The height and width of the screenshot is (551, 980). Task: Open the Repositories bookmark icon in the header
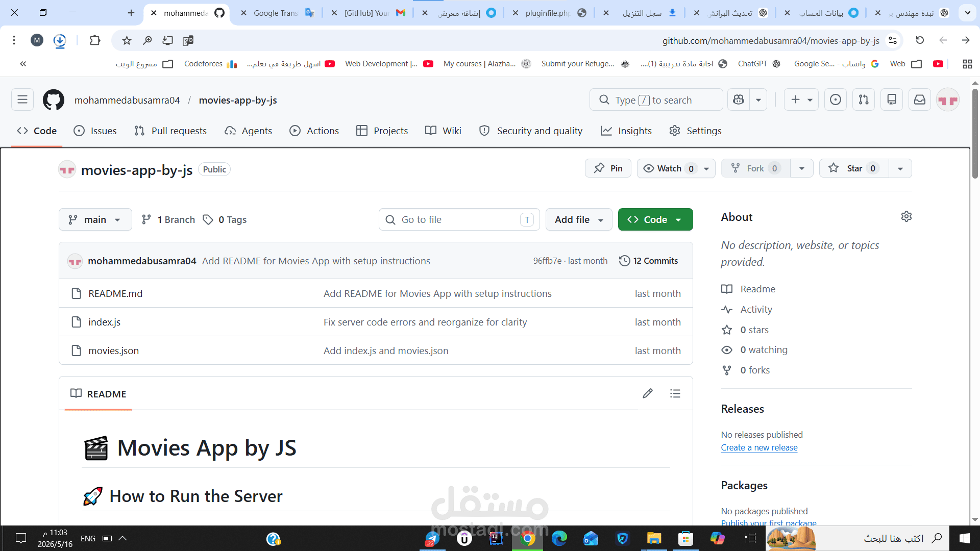pos(892,99)
